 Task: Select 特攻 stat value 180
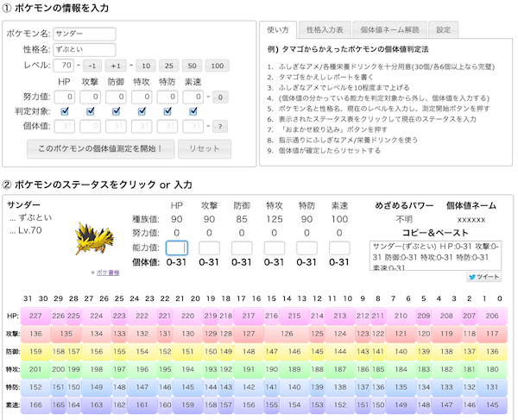492,369
